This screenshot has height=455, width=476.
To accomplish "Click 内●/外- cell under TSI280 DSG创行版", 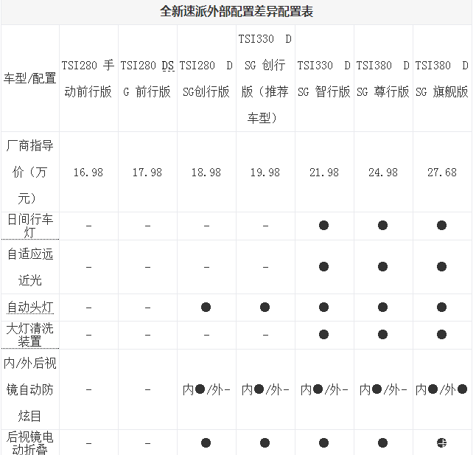I will click(206, 389).
